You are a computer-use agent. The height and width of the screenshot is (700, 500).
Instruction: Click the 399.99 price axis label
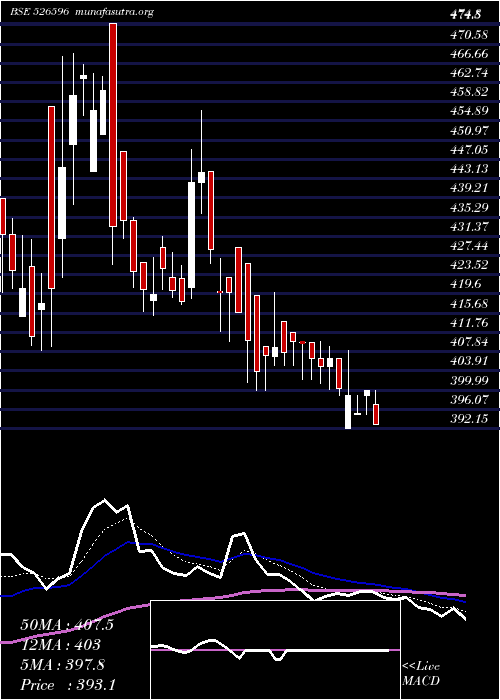[x=469, y=381]
